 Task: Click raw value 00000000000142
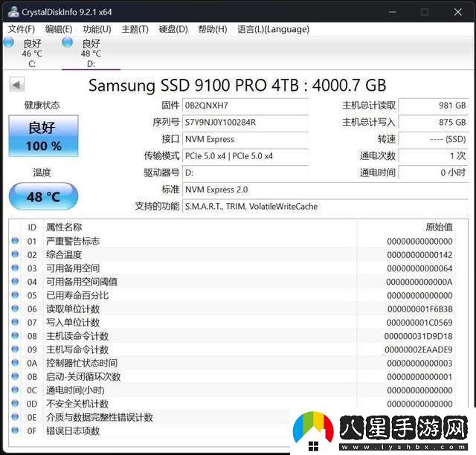click(x=419, y=255)
